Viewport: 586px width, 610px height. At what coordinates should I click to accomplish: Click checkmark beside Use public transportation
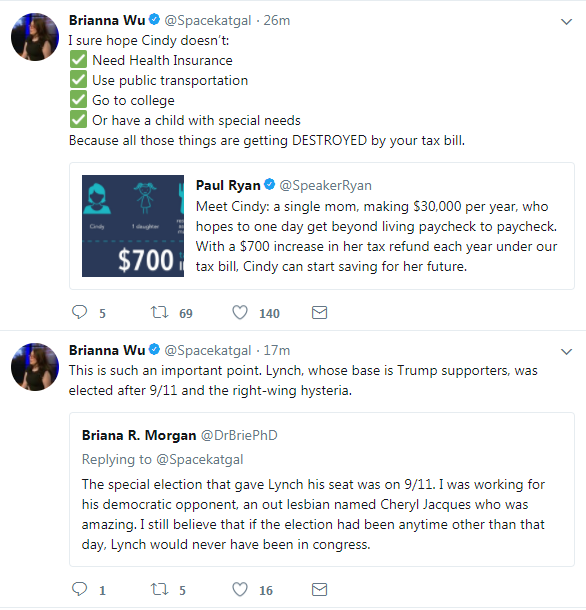tap(79, 80)
